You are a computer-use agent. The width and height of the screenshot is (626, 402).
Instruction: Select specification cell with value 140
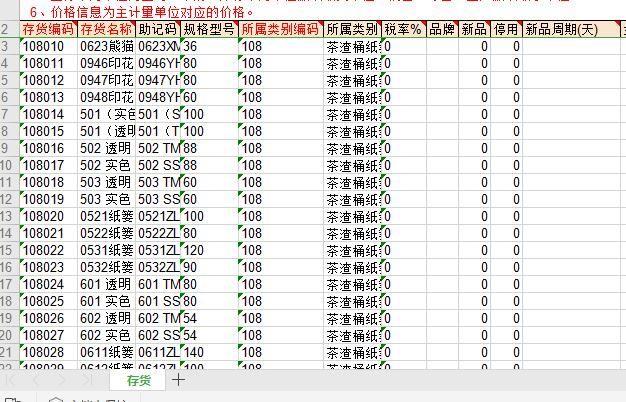point(210,352)
